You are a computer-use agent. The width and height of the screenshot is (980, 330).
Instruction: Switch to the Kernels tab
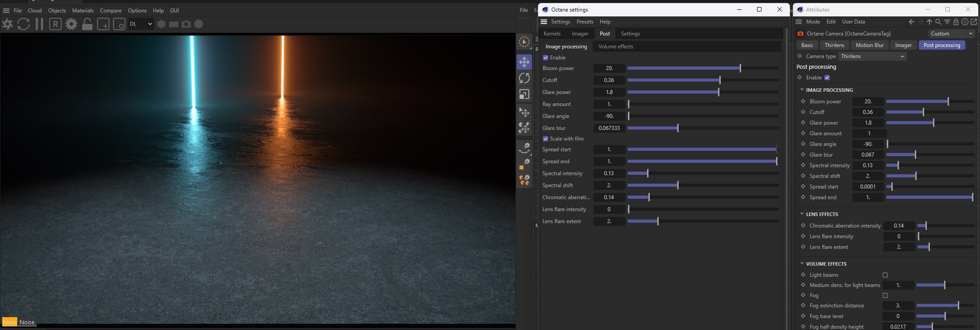(552, 34)
